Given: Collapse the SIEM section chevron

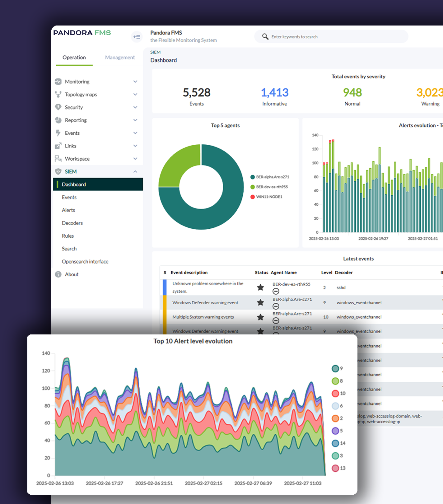Looking at the screenshot, I should tap(135, 171).
